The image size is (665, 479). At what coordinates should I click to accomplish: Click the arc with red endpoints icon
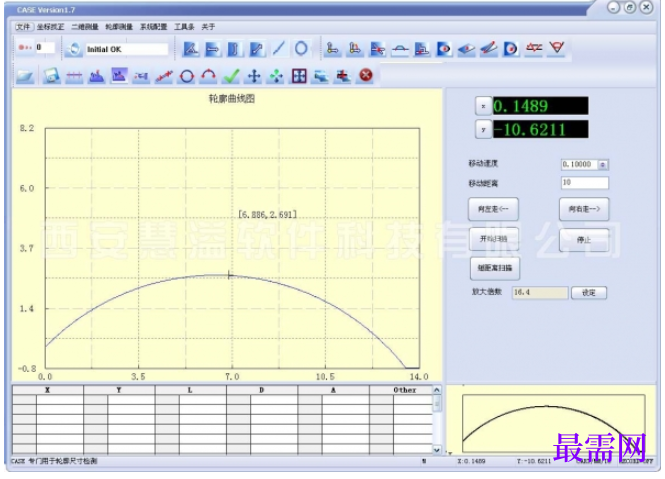208,76
